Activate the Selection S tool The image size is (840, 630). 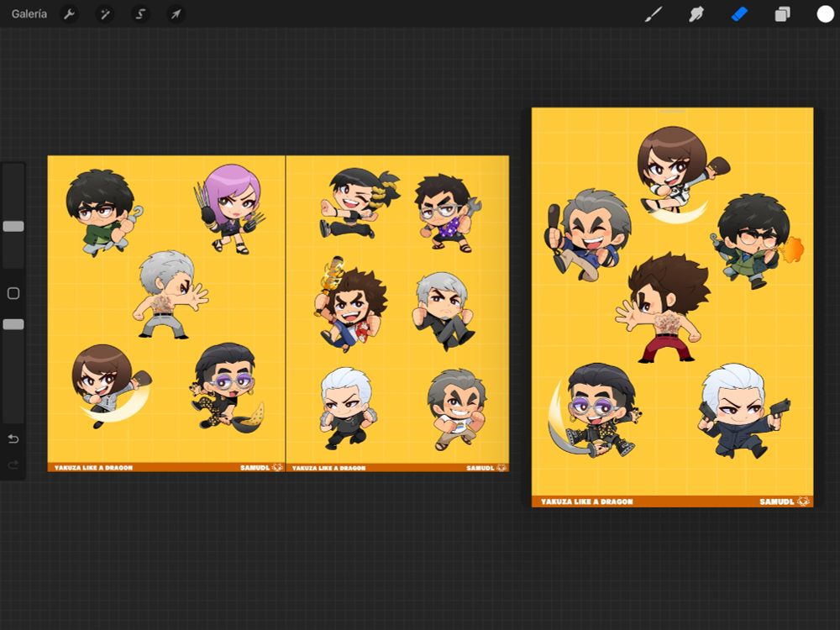click(x=140, y=14)
